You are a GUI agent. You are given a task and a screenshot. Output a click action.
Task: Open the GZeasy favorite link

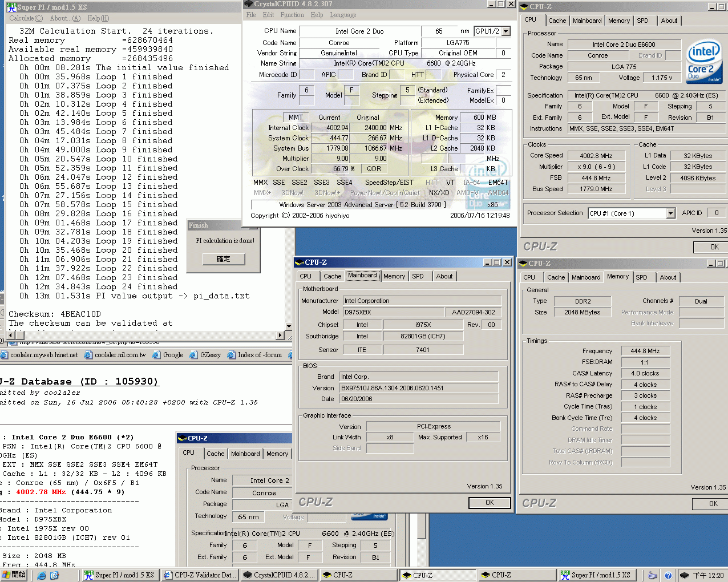pyautogui.click(x=205, y=355)
